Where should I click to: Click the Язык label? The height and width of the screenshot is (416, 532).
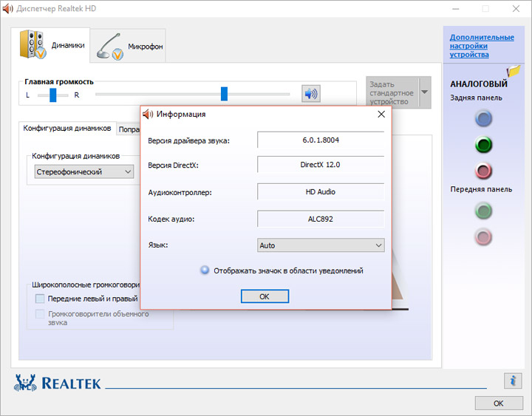point(158,245)
